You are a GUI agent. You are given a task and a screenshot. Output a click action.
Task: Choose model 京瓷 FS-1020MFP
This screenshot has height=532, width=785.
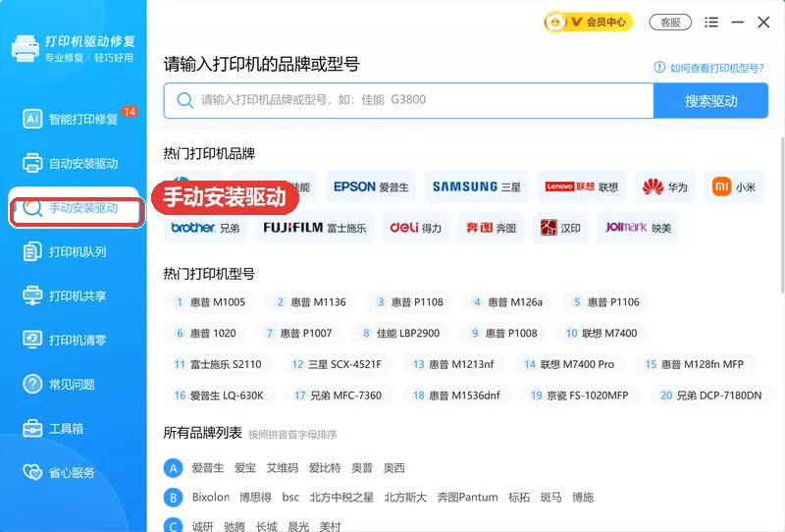579,396
